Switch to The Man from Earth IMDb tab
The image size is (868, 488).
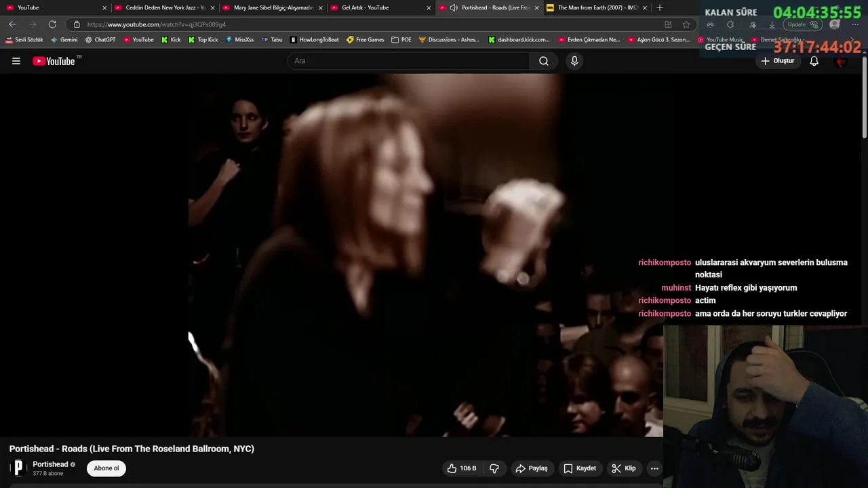coord(597,7)
